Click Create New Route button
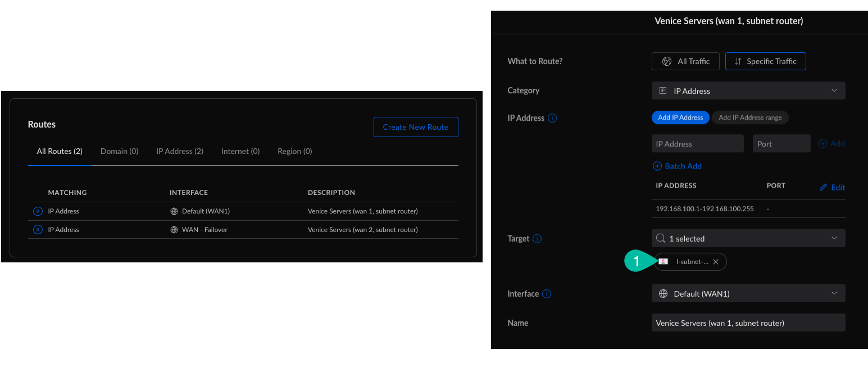 [415, 127]
